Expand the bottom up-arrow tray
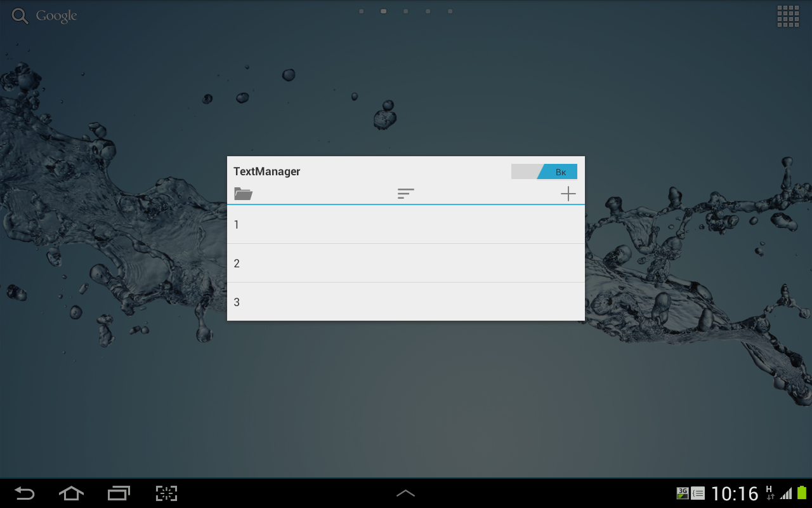812x508 pixels. point(405,493)
